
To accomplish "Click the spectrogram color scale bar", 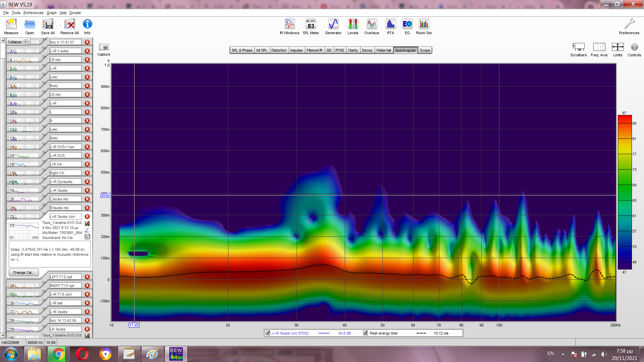I will (625, 192).
